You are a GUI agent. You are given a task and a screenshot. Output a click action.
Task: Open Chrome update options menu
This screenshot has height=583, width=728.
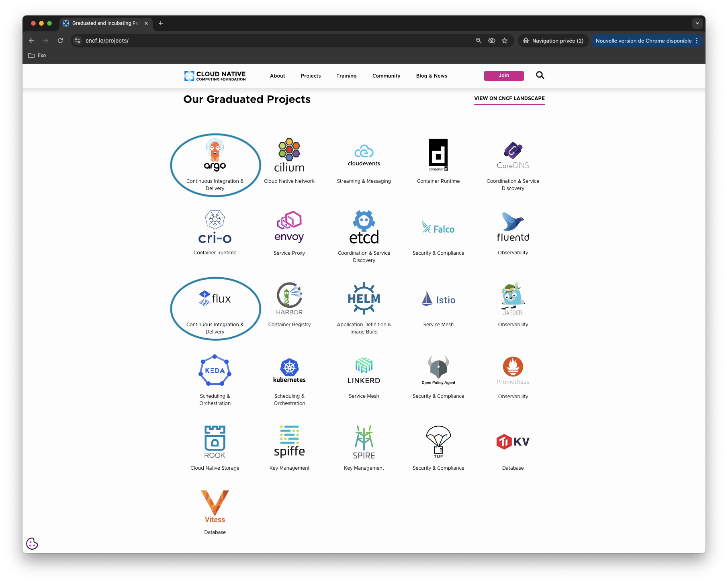pyautogui.click(x=697, y=41)
